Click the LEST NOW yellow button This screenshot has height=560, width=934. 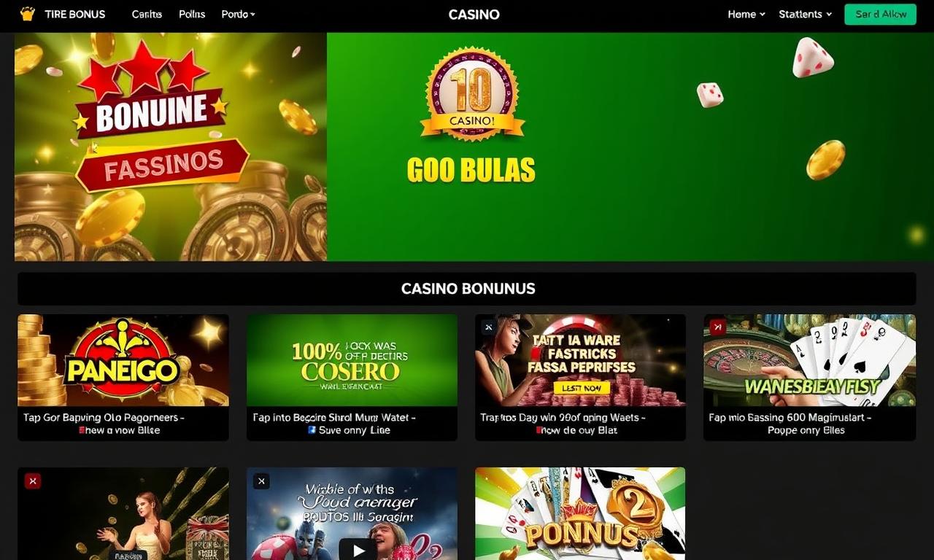[582, 388]
